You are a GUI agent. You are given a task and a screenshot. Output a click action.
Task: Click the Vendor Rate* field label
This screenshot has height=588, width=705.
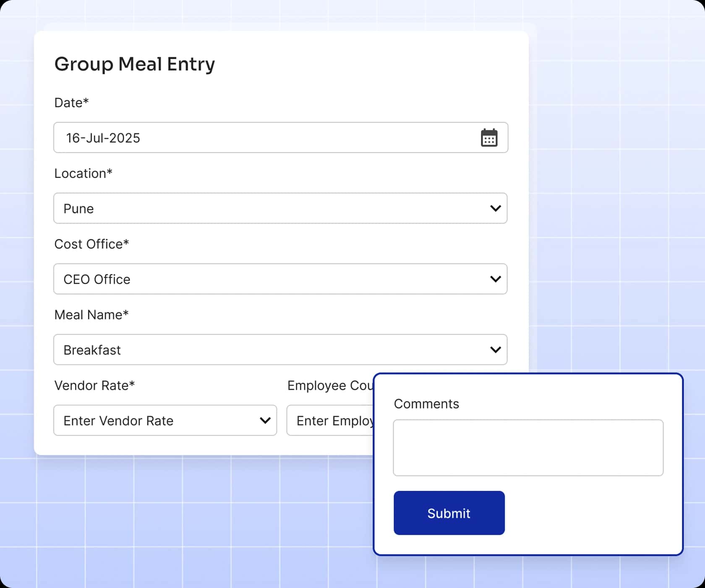pyautogui.click(x=94, y=385)
